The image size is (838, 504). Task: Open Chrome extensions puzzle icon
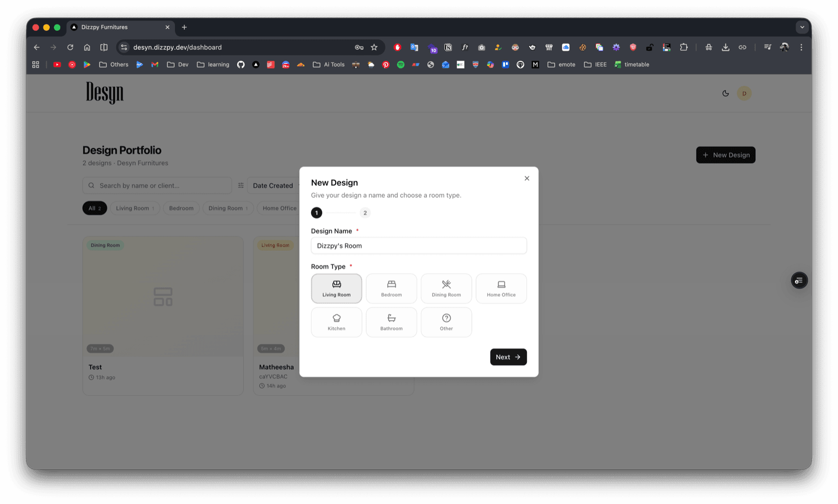(x=683, y=47)
